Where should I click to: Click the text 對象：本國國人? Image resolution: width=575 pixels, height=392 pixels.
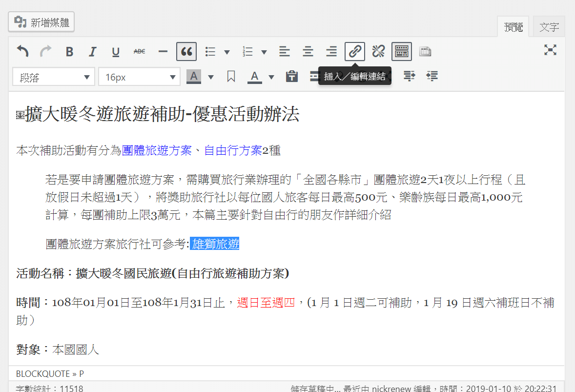click(x=58, y=350)
